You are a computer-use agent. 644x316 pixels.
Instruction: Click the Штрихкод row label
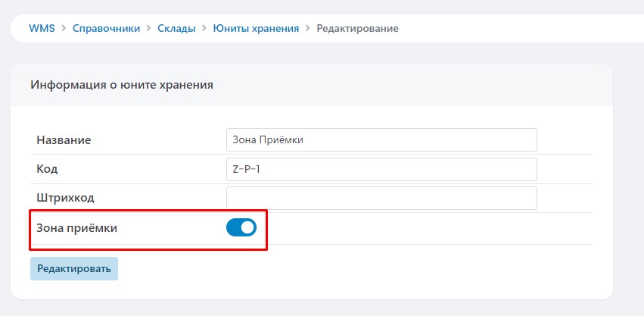pyautogui.click(x=65, y=198)
